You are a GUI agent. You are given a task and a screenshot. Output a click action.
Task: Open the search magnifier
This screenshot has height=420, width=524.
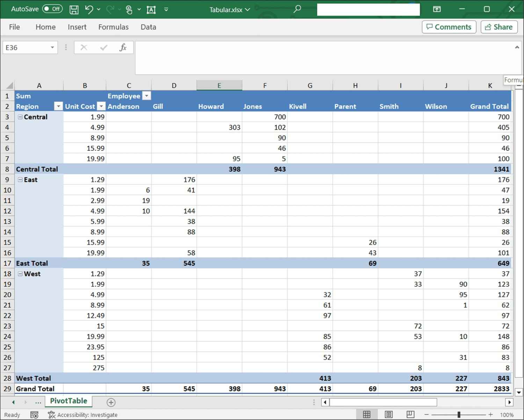297,9
